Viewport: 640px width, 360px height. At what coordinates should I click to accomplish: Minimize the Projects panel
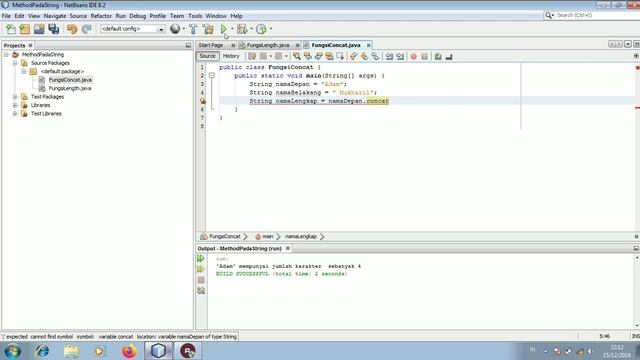(188, 45)
